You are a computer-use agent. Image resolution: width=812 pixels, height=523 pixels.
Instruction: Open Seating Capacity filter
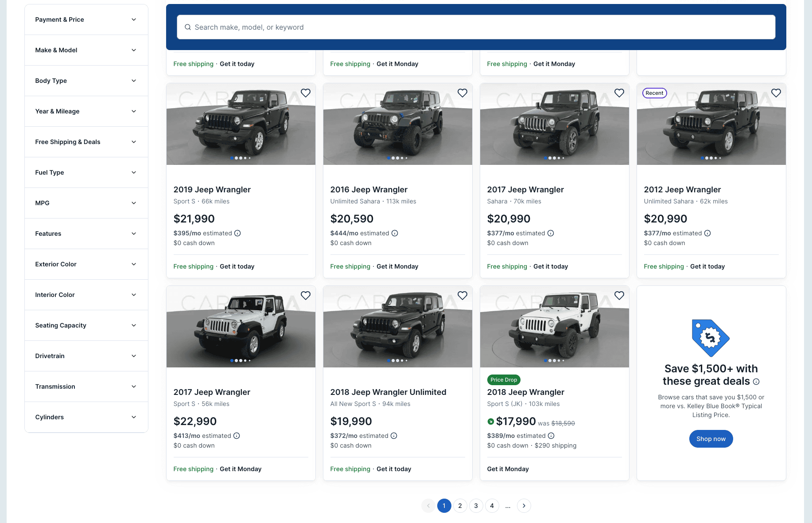[86, 325]
